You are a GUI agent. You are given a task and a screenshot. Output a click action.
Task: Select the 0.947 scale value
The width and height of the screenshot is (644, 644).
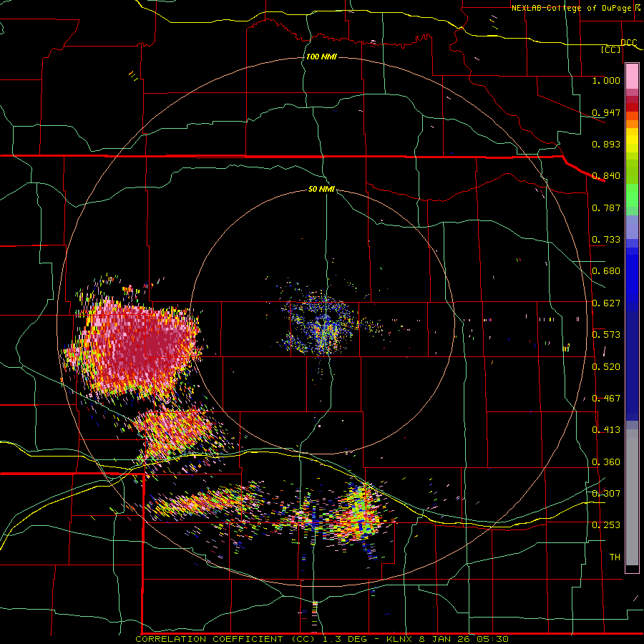pos(606,112)
